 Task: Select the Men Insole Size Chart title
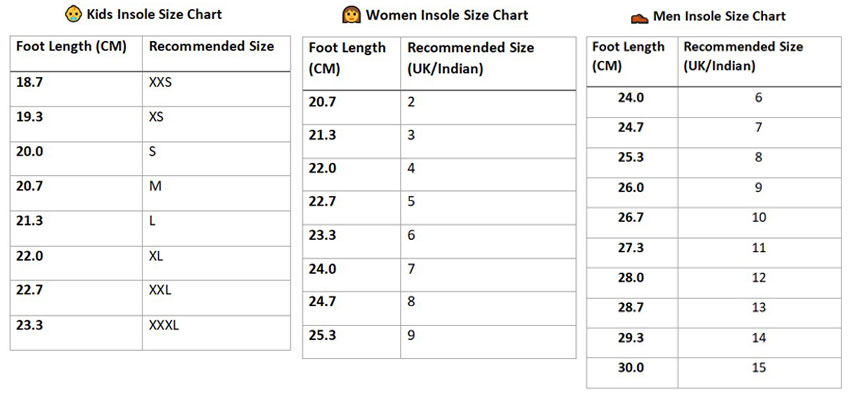(x=719, y=17)
